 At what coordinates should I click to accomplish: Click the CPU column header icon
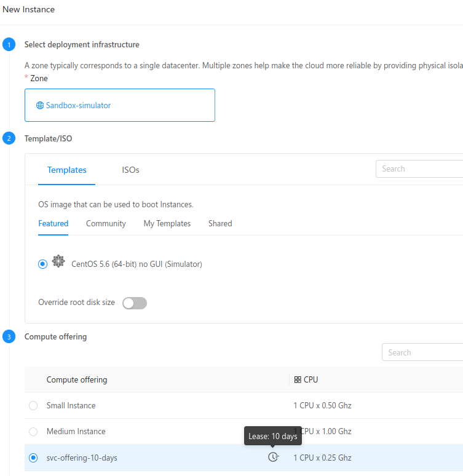click(x=298, y=379)
